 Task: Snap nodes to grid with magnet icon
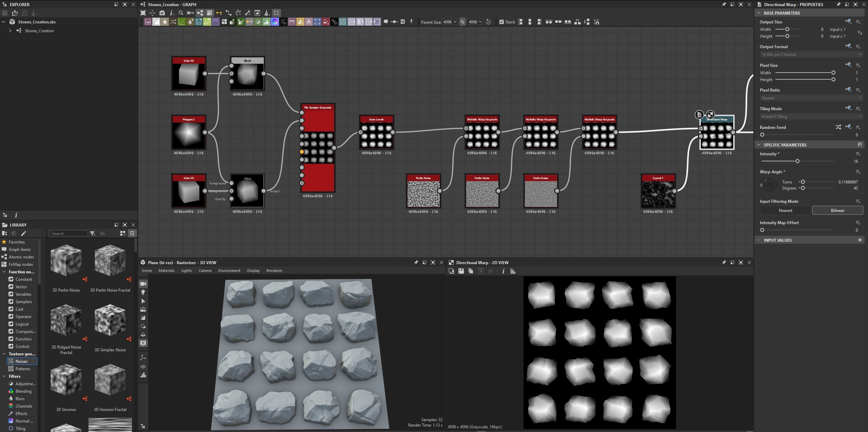coord(597,22)
